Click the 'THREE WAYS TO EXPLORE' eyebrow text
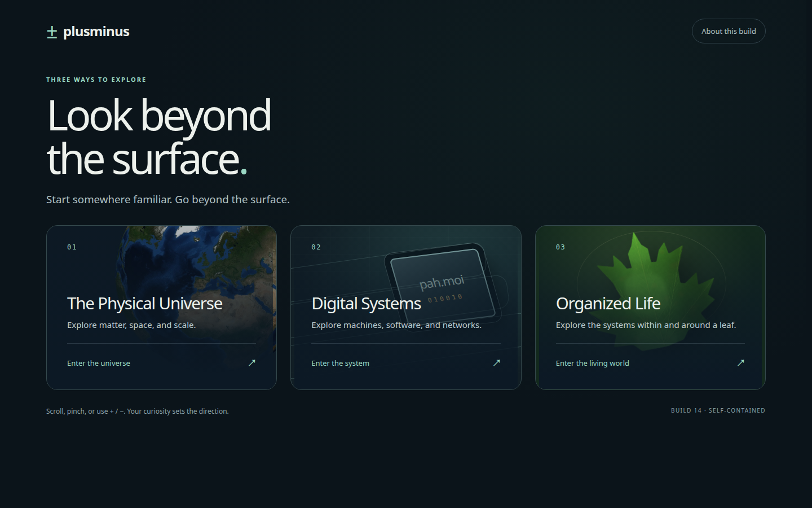Viewport: 812px width, 508px height. pos(96,80)
